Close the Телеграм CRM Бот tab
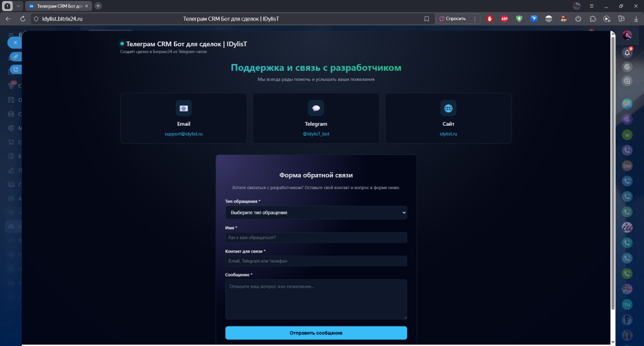Viewport: 644px width, 346px height. click(x=88, y=6)
